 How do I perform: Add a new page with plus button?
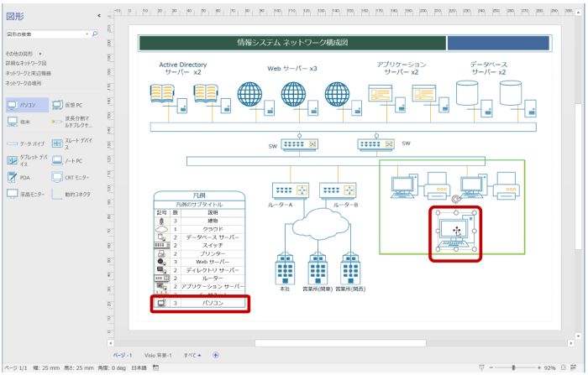point(215,355)
